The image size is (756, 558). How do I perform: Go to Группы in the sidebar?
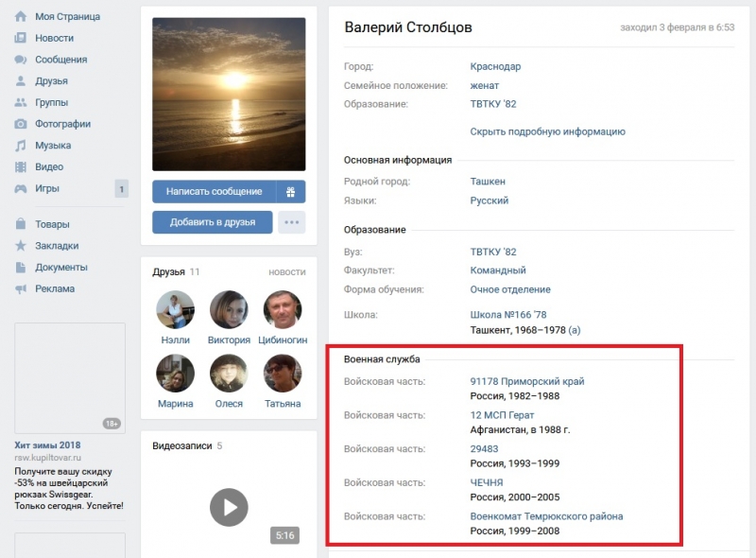(x=51, y=102)
